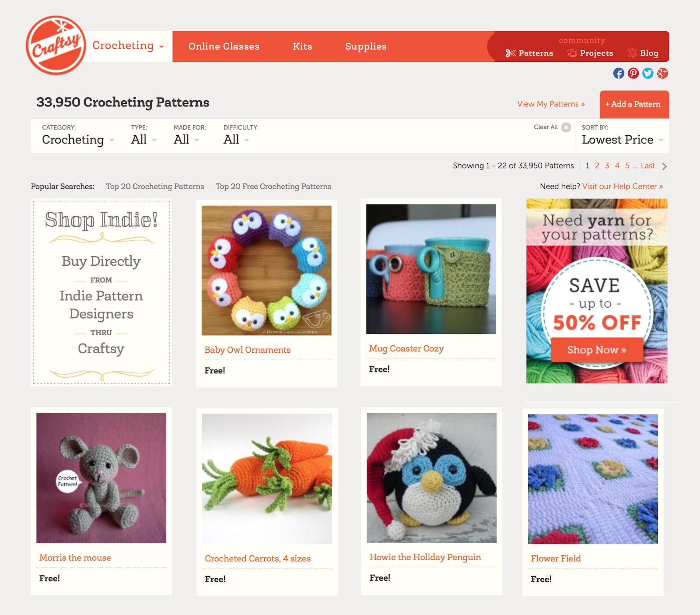The image size is (700, 615).
Task: Click the Add a Pattern button
Action: pyautogui.click(x=634, y=104)
